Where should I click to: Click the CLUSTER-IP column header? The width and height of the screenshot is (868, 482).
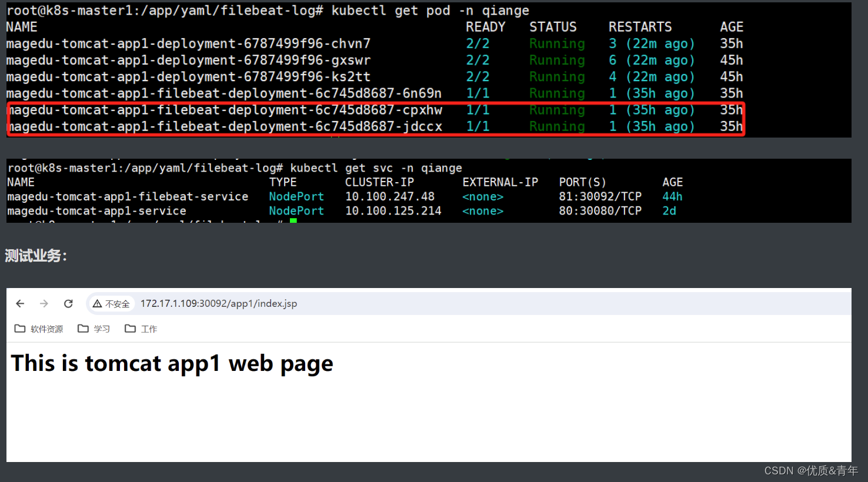pyautogui.click(x=379, y=182)
